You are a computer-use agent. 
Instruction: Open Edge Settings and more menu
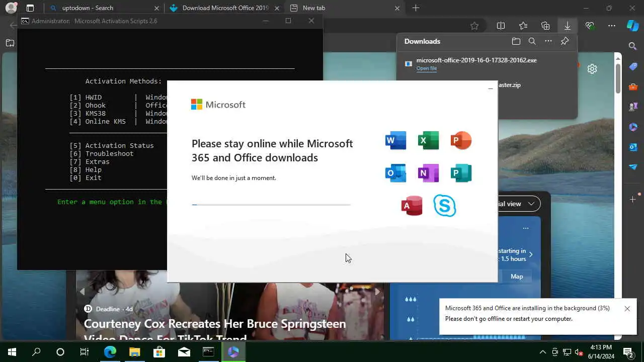(x=612, y=26)
